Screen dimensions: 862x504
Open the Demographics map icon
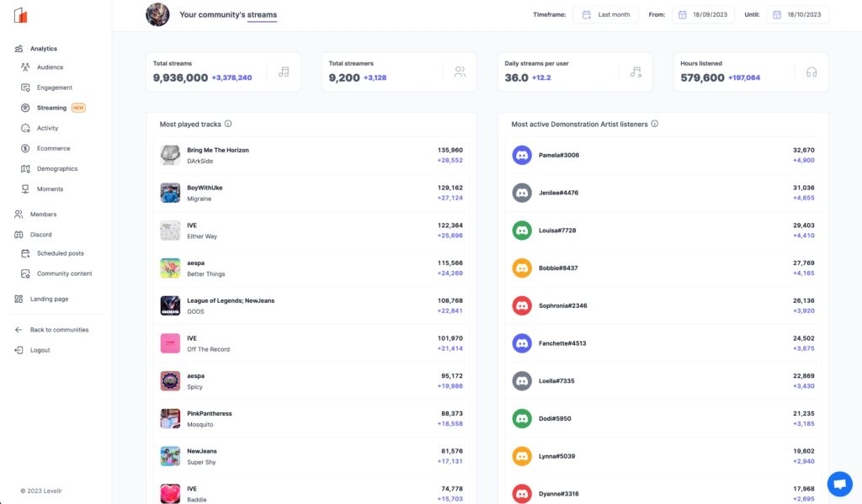[24, 168]
